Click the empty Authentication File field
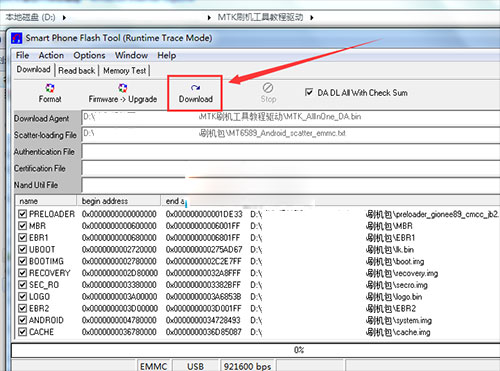This screenshot has width=500, height=371. pos(291,152)
